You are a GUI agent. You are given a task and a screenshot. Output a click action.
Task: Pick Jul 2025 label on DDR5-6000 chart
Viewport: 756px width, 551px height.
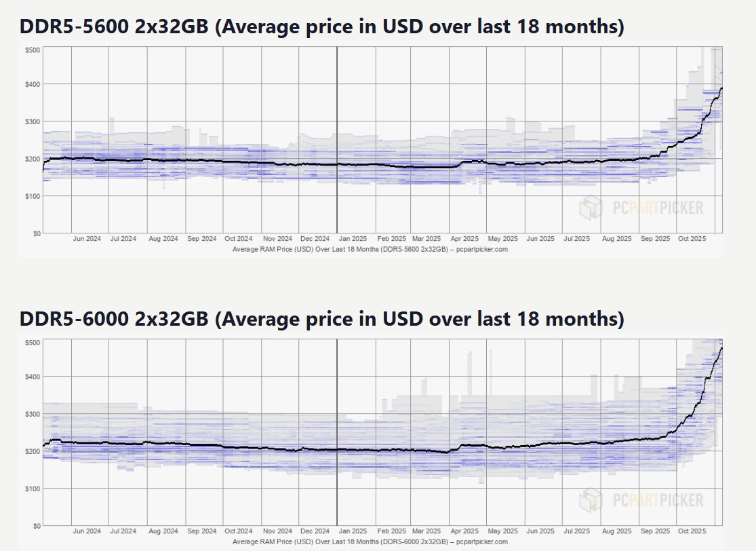point(576,531)
